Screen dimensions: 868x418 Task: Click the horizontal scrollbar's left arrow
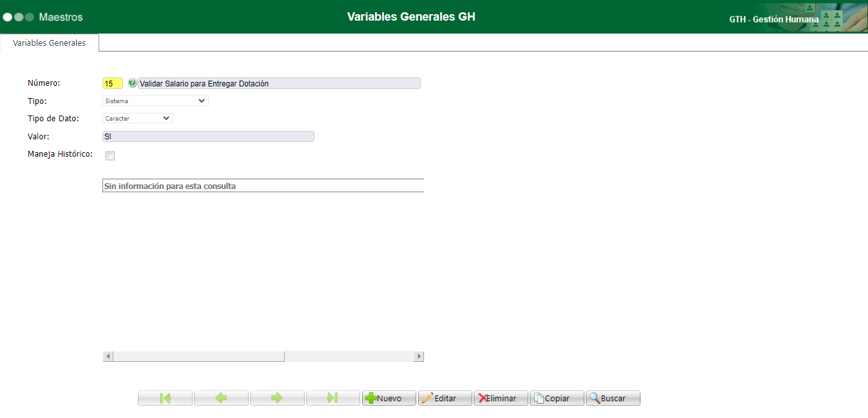[108, 356]
